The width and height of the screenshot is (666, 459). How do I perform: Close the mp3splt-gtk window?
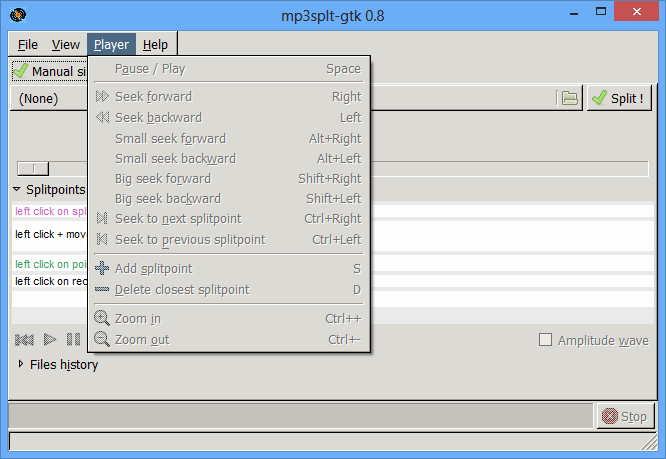click(x=636, y=11)
